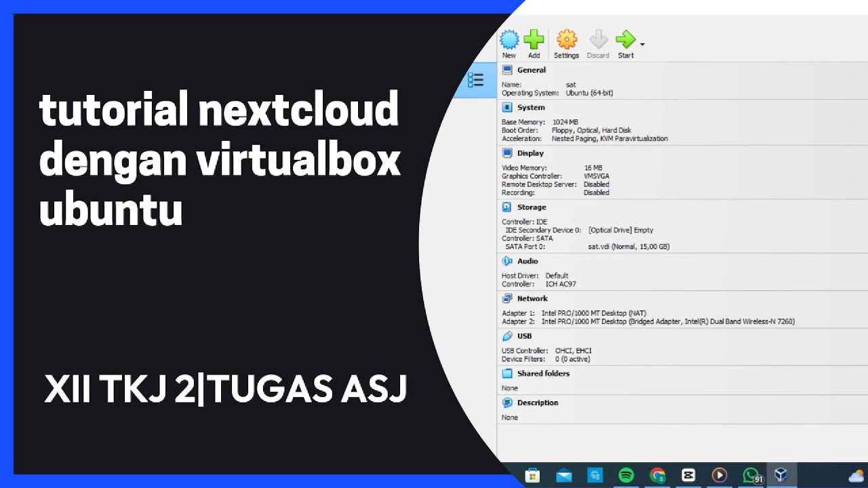Open the USB section header
This screenshot has width=868, height=488.
tap(524, 335)
